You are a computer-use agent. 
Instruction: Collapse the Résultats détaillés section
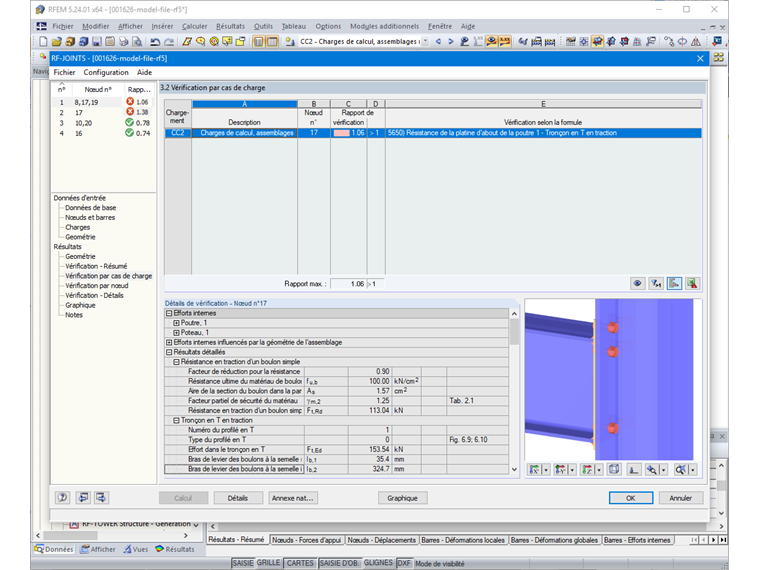(x=169, y=352)
